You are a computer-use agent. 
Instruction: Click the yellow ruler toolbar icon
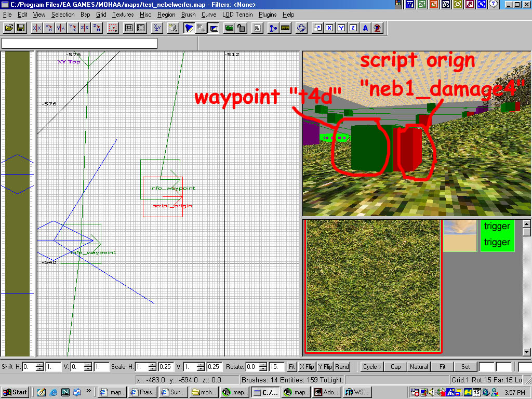pyautogui.click(x=285, y=28)
